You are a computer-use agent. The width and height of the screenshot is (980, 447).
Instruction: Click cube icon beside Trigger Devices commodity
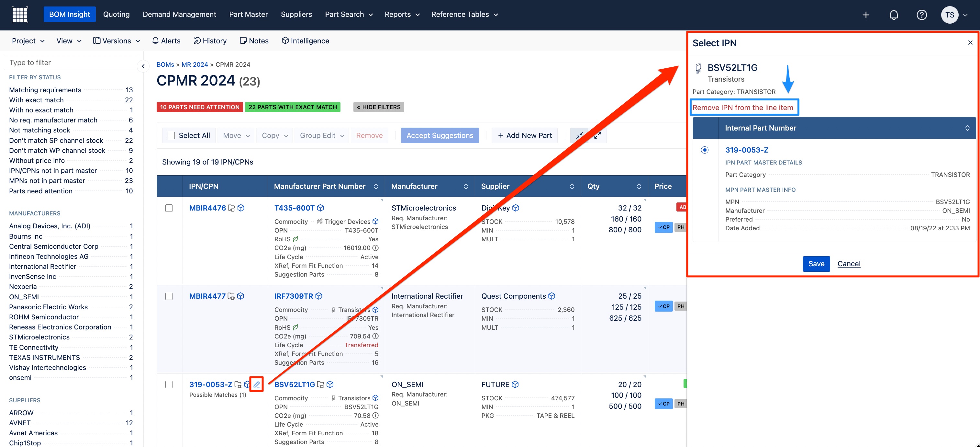click(x=375, y=222)
